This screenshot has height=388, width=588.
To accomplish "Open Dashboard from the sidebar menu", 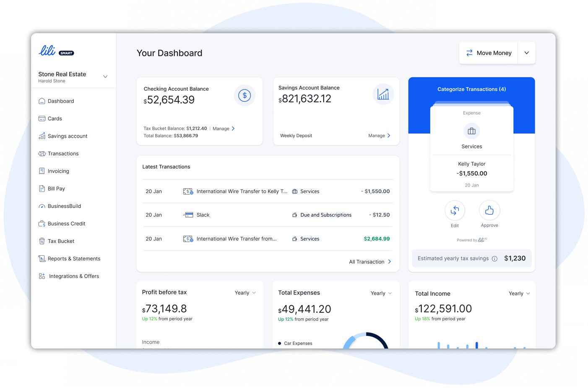I will (x=60, y=101).
